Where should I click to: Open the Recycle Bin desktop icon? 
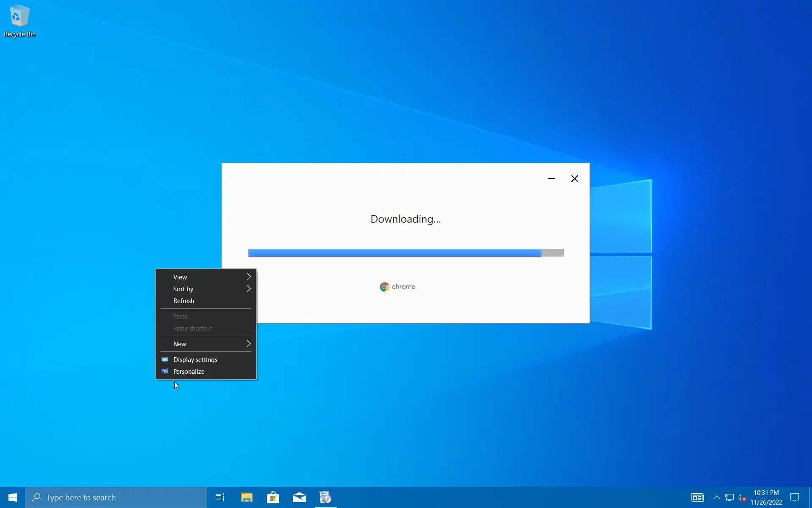coord(19,21)
